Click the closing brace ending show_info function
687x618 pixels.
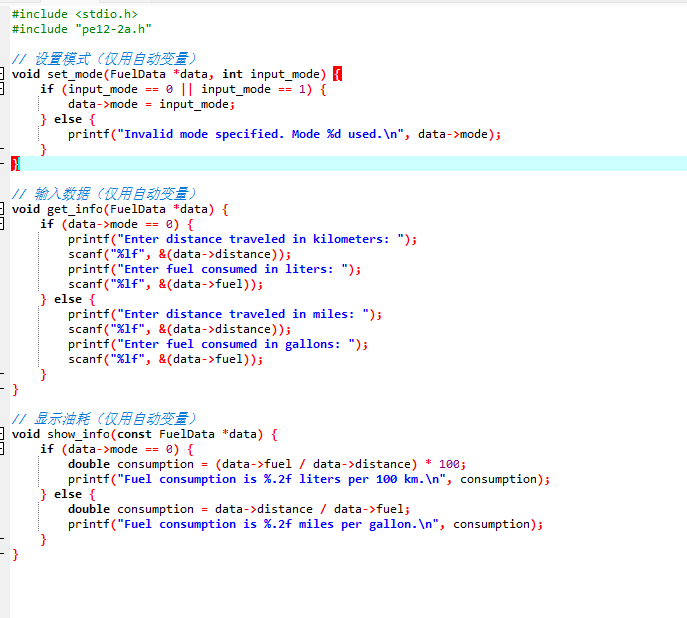click(x=15, y=554)
